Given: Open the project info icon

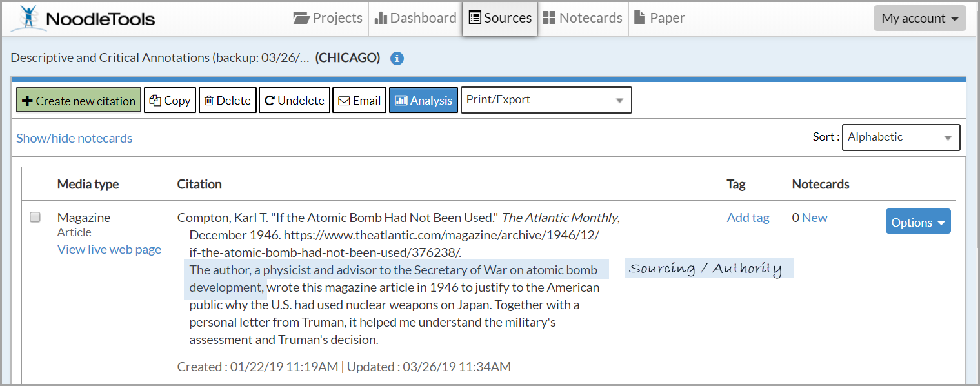Looking at the screenshot, I should coord(397,58).
